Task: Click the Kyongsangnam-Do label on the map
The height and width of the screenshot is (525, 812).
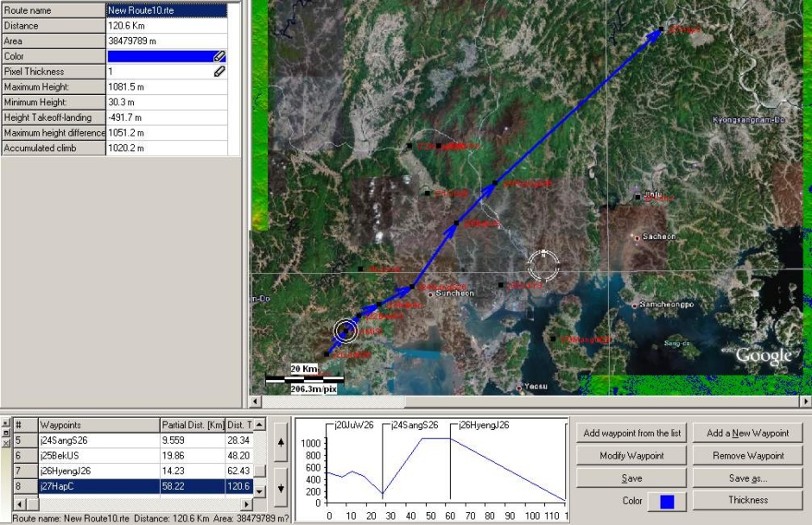Action: pos(749,120)
